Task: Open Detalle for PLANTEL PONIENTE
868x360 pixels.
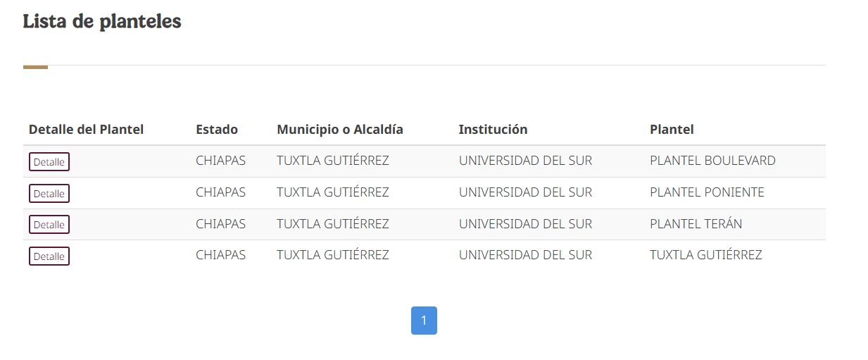Action: (x=49, y=194)
